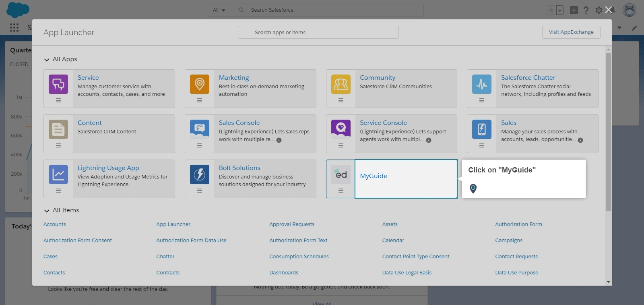Click the drag handle under Service icon
The image size is (644, 305).
[x=58, y=100]
